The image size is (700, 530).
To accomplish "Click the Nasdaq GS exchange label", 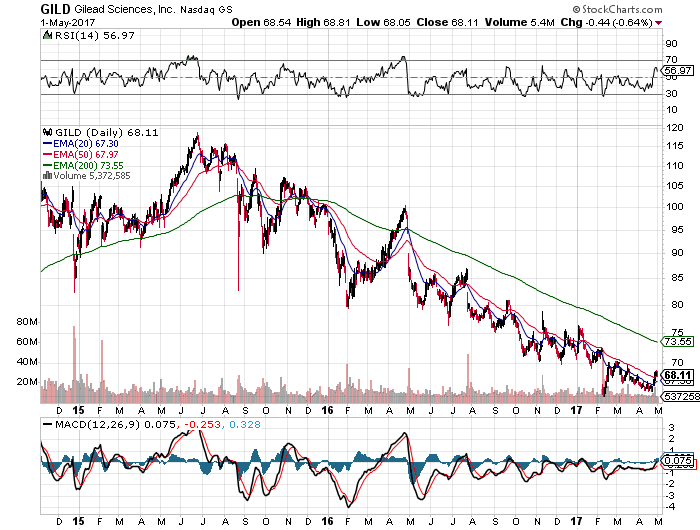I will pyautogui.click(x=206, y=10).
